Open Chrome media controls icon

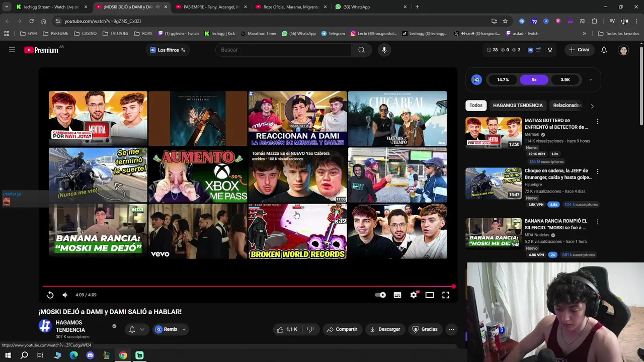(x=612, y=21)
